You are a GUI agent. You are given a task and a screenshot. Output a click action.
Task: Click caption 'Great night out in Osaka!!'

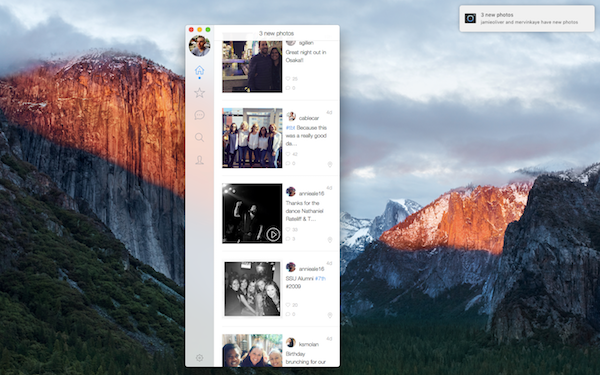click(306, 56)
